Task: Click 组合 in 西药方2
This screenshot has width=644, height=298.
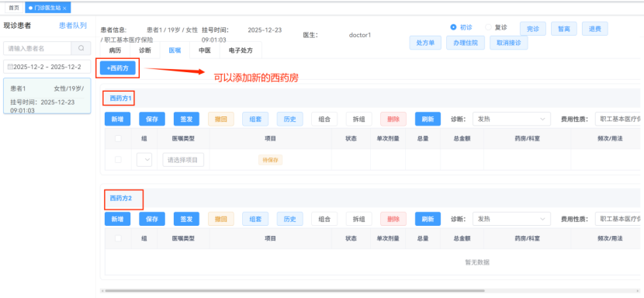Action: coord(324,219)
